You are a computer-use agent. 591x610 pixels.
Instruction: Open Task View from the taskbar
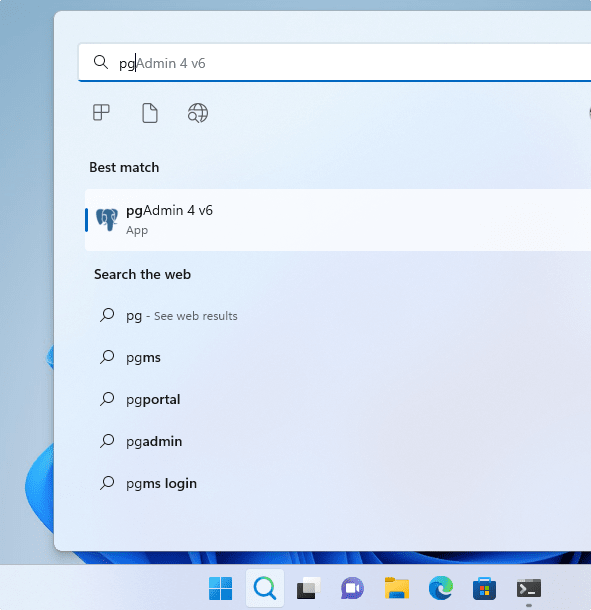click(309, 588)
